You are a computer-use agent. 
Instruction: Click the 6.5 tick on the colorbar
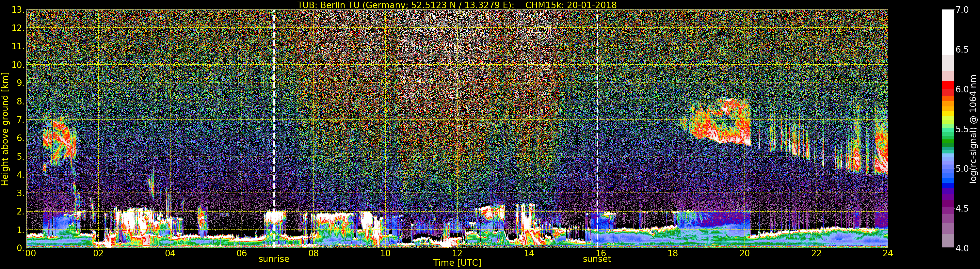tap(962, 50)
